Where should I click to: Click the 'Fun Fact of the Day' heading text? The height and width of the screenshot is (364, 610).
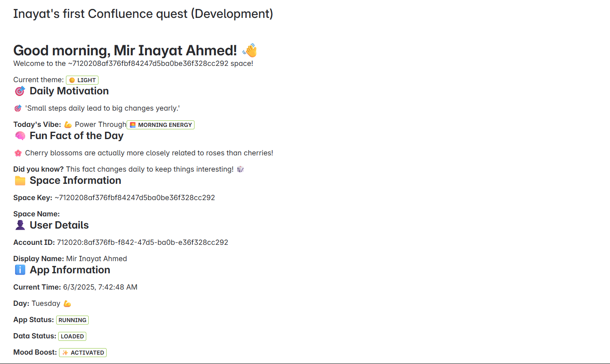(77, 136)
